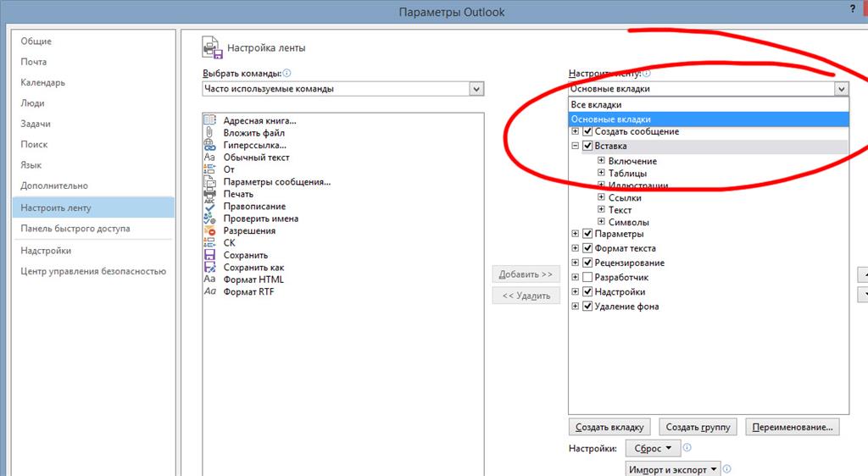Screen dimensions: 868x476
Task: Click the Переименование... button
Action: pos(793,427)
